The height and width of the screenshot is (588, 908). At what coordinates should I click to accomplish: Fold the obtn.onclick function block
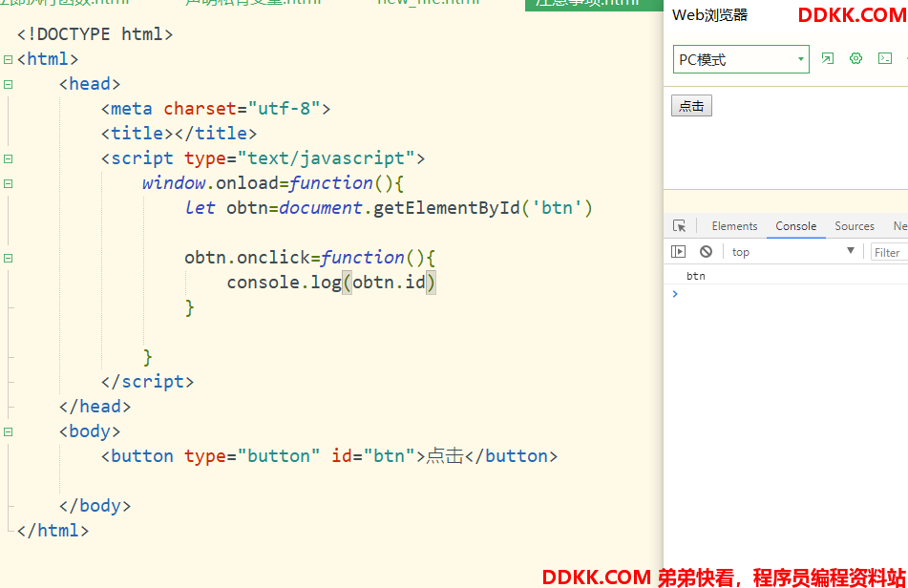(x=8, y=258)
